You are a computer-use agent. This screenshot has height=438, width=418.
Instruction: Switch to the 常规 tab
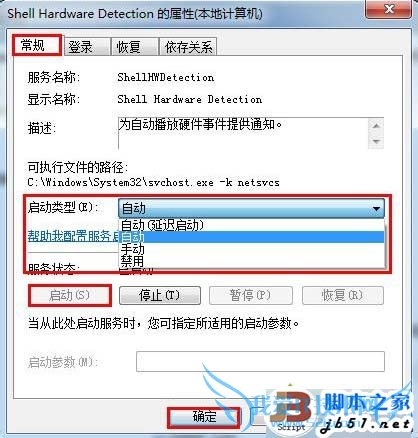click(x=37, y=45)
